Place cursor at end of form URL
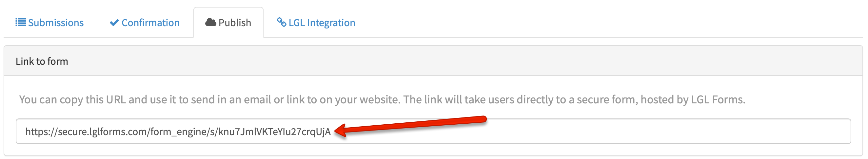This screenshot has width=868, height=159. (332, 132)
